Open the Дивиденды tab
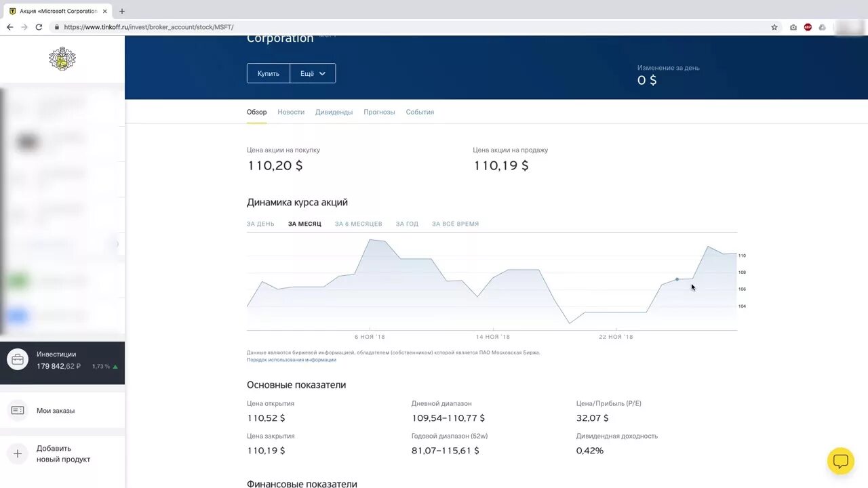The height and width of the screenshot is (488, 868). click(334, 112)
